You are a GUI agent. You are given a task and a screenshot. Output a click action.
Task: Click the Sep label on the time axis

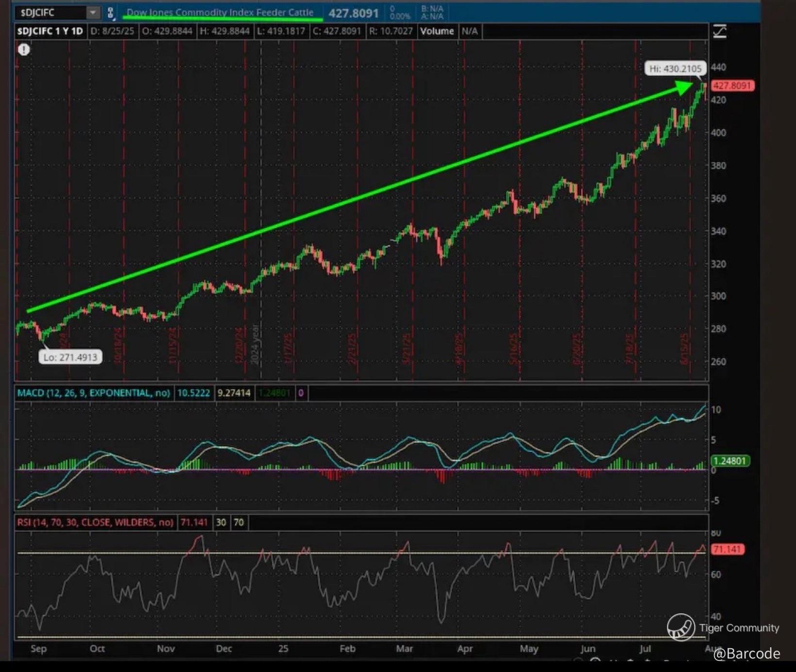click(39, 649)
